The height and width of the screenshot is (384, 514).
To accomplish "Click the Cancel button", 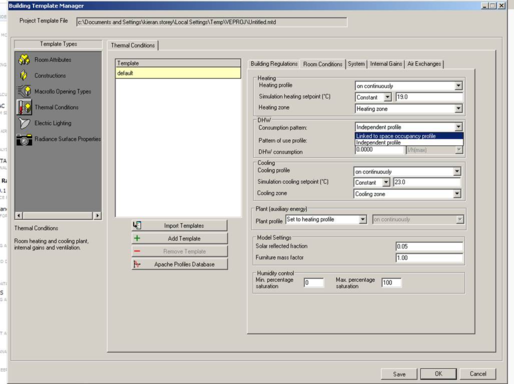I will [x=478, y=374].
